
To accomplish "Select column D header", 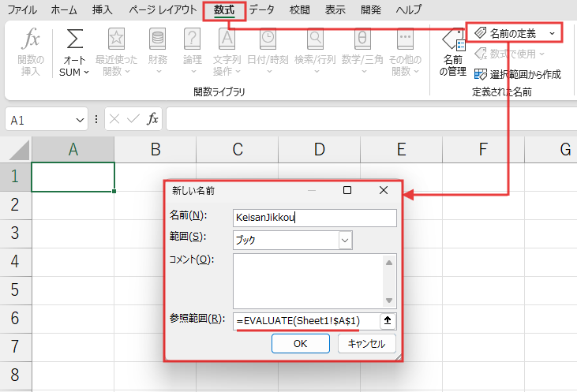I will (320, 150).
